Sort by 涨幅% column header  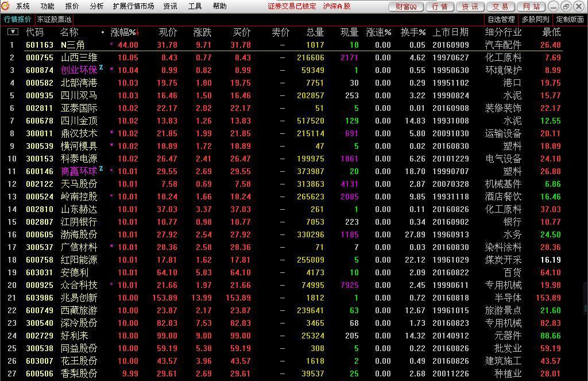click(125, 33)
